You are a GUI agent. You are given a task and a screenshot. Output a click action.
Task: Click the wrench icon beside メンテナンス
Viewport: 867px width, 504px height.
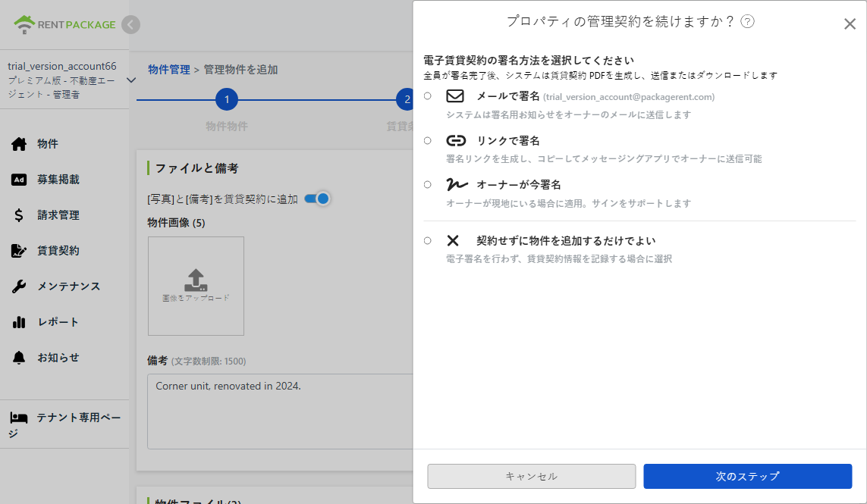click(x=19, y=286)
